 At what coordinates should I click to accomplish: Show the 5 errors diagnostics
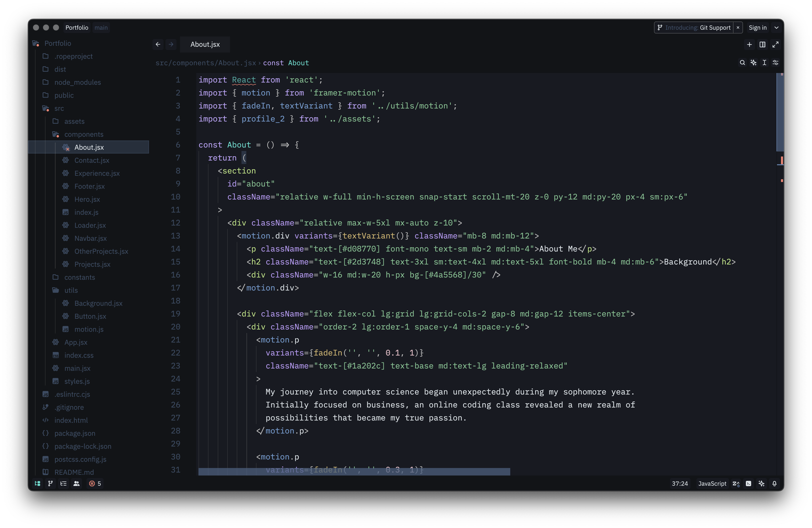click(95, 483)
